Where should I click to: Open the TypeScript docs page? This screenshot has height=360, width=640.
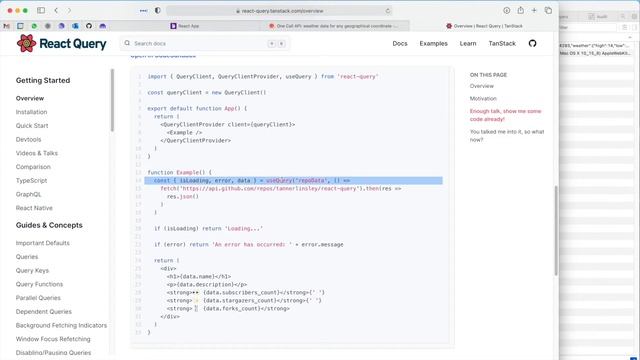pos(31,180)
